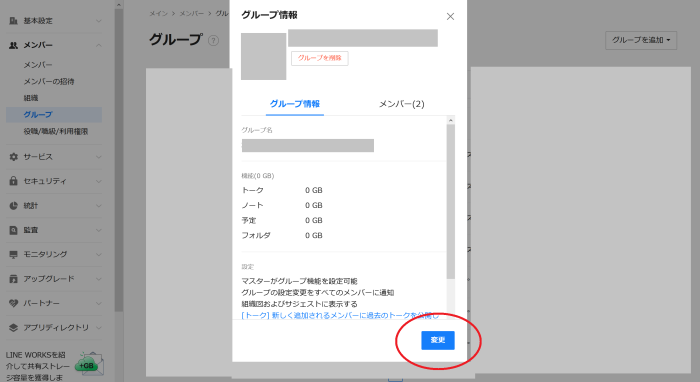The width and height of the screenshot is (700, 382).
Task: Switch to the グループ情報 tab
Action: tap(295, 104)
